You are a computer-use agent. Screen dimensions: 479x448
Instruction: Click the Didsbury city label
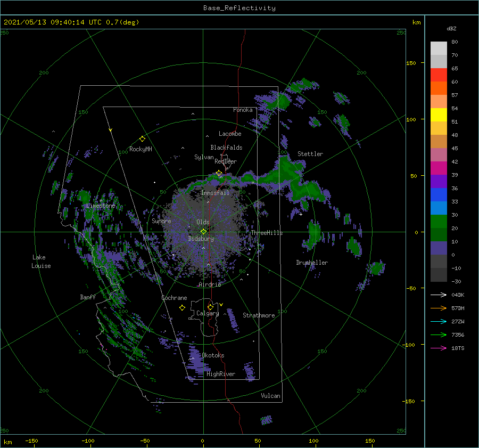tap(201, 239)
